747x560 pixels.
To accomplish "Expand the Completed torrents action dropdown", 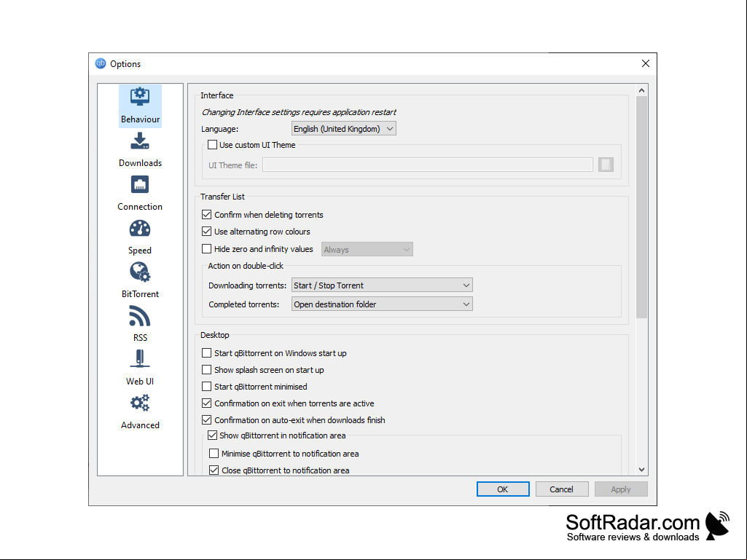I will 382,304.
